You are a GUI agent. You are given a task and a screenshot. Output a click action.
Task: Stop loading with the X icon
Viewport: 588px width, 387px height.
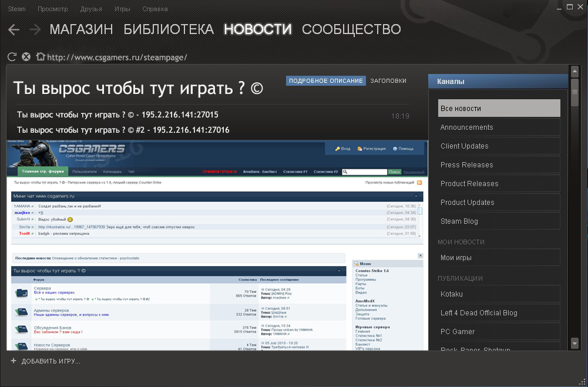click(x=26, y=57)
